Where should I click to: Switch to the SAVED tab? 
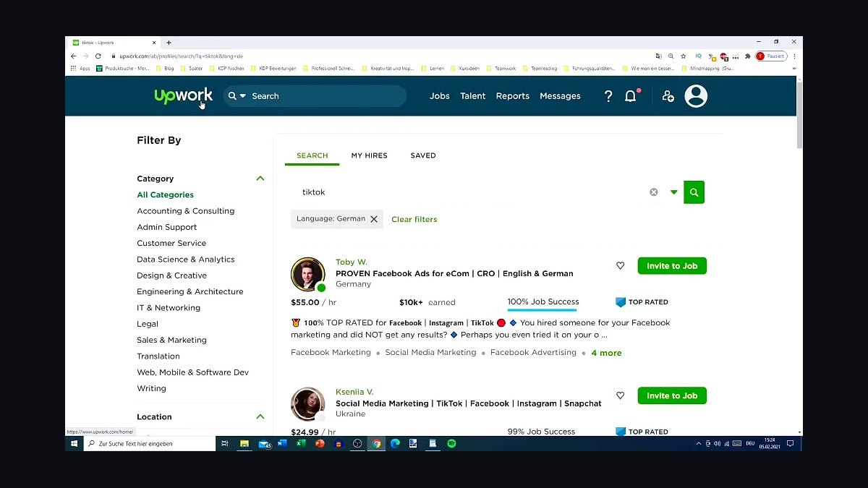point(423,155)
